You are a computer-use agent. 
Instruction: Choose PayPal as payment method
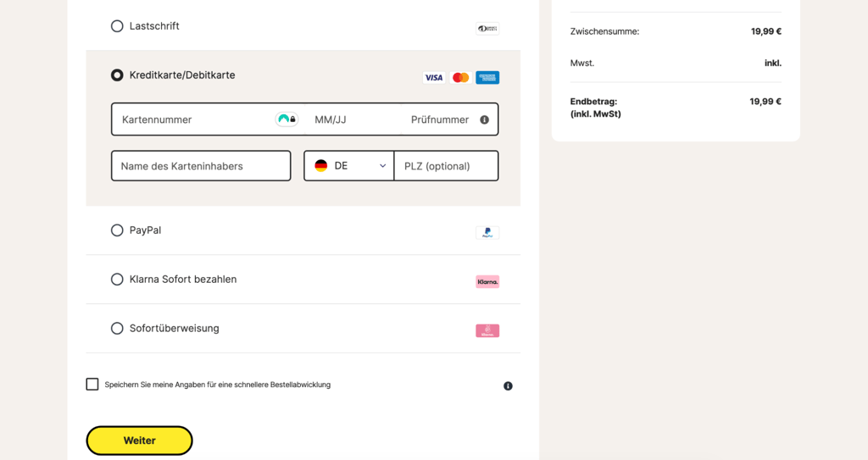[117, 230]
